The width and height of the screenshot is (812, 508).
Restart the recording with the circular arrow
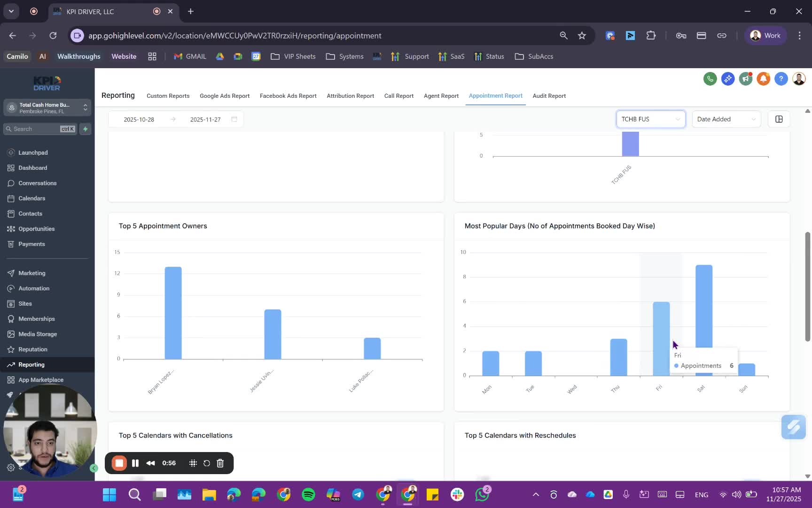click(x=206, y=463)
